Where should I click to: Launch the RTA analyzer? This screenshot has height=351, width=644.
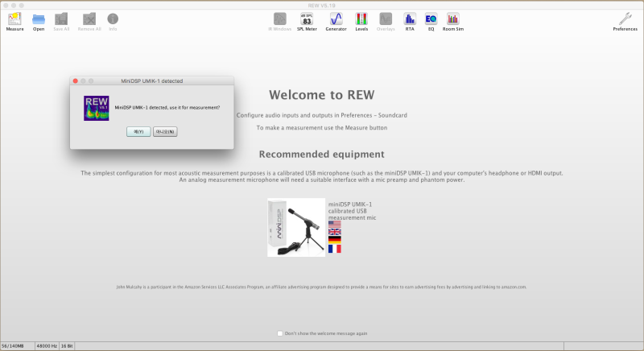tap(410, 19)
